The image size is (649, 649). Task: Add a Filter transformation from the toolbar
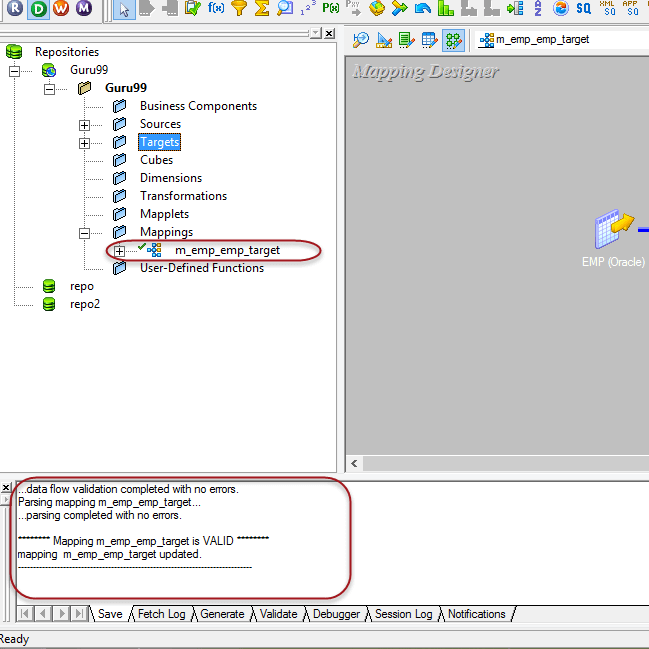[x=239, y=9]
